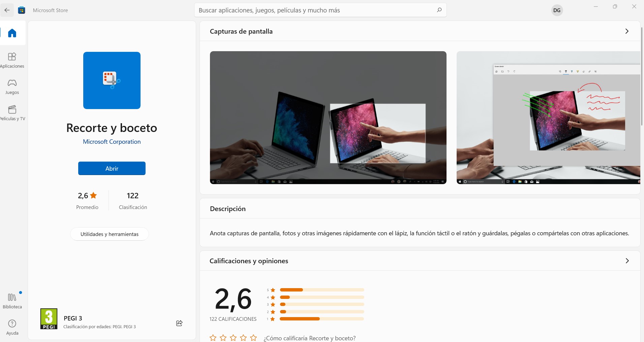Click the search magnifier icon
Image resolution: width=644 pixels, height=342 pixels.
click(x=439, y=10)
